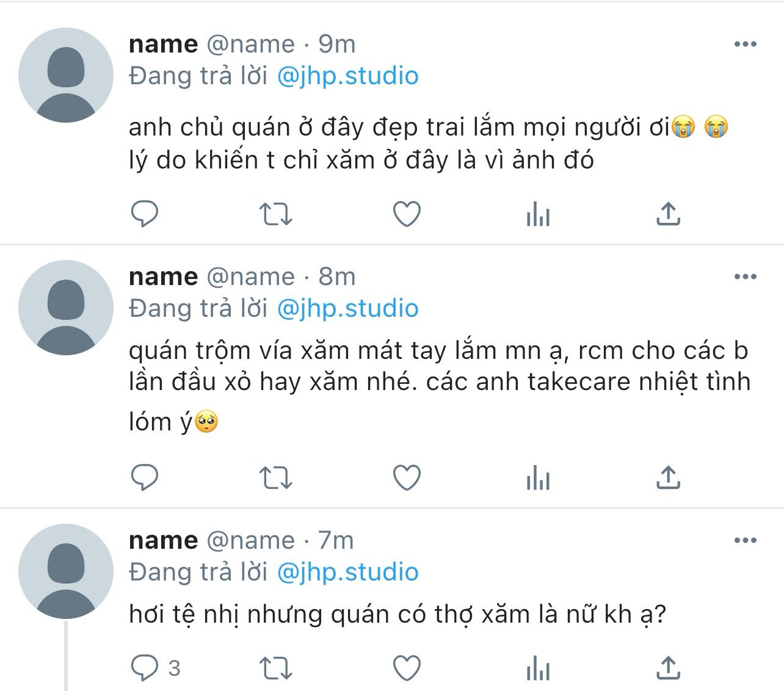
Task: Retweet the 7m tweet about thợ xăm
Action: [276, 668]
